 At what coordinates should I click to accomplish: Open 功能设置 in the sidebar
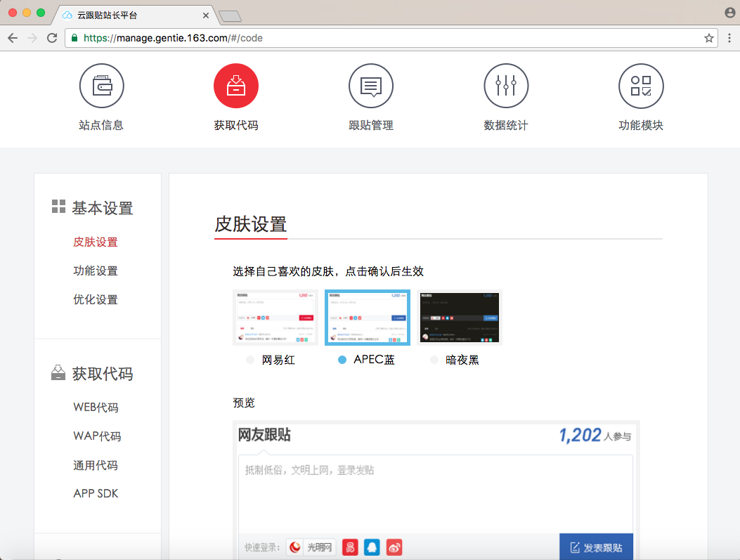coord(96,271)
